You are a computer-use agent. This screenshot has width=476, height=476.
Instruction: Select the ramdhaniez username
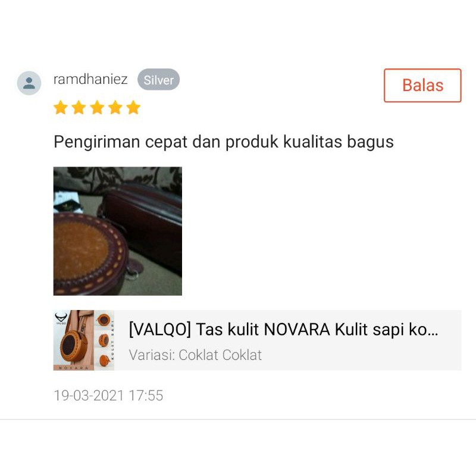tap(90, 80)
